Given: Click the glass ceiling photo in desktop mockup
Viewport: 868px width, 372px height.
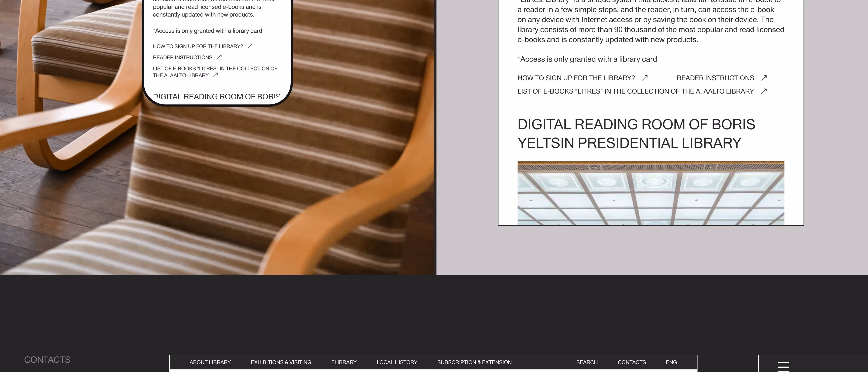Looking at the screenshot, I should tap(651, 193).
